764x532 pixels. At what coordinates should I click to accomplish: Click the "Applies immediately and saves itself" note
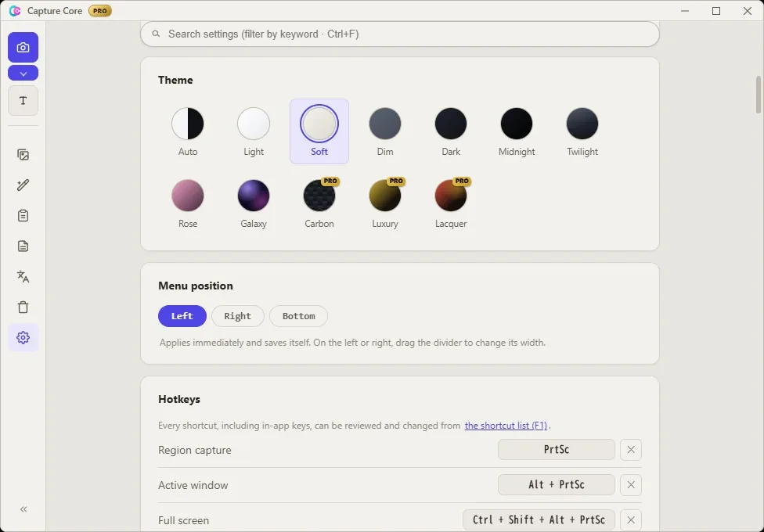353,343
